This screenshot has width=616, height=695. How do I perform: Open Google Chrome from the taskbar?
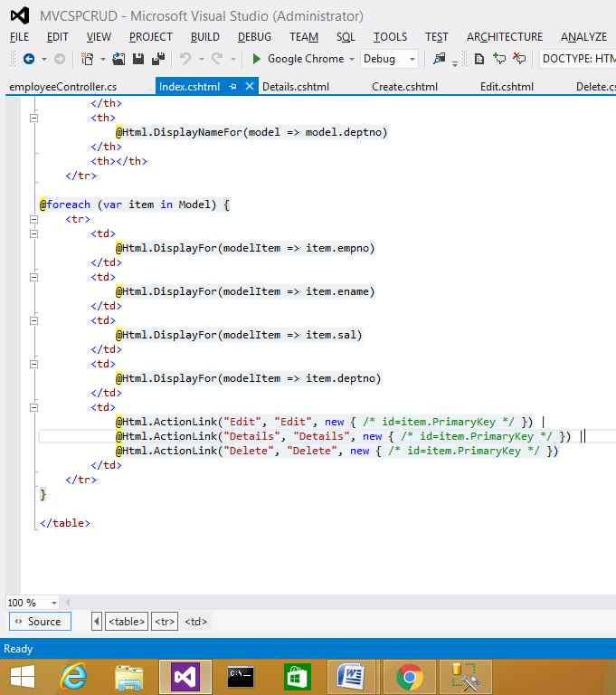tap(410, 676)
